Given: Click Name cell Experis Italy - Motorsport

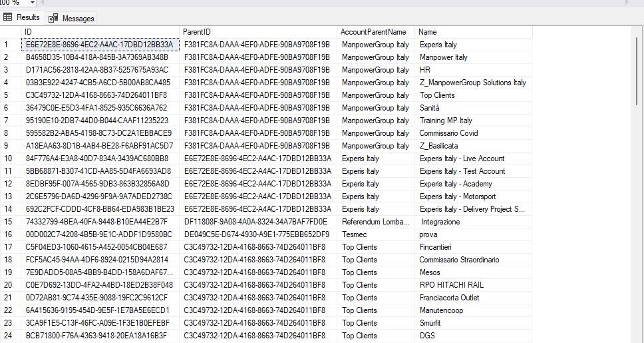Looking at the screenshot, I should 474,196.
